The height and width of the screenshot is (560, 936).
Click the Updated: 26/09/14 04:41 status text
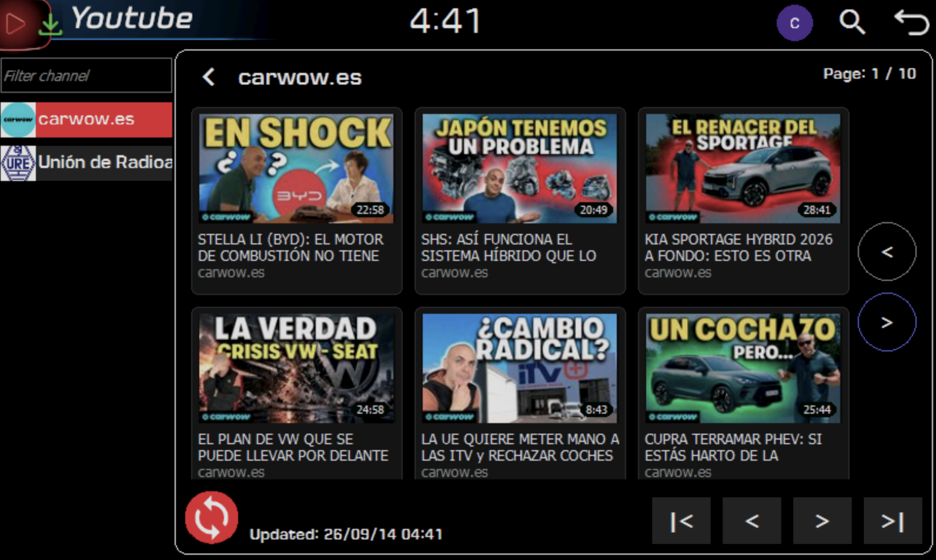pos(346,534)
